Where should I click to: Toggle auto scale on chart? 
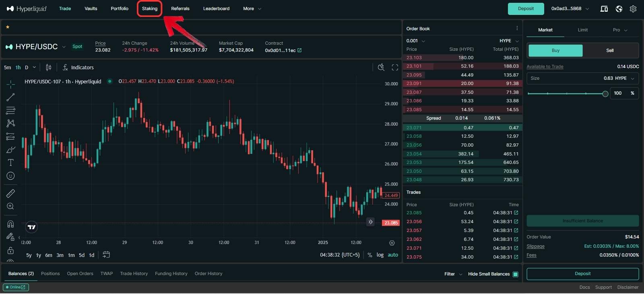pos(393,255)
